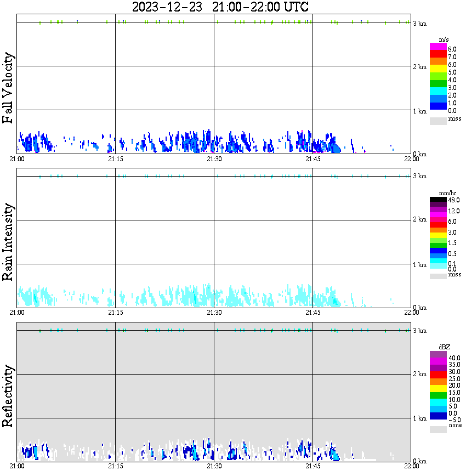Screen dimensions: 466x476
Task: Select the pink 6.0 mm/hr rain swatch
Action: [x=438, y=220]
